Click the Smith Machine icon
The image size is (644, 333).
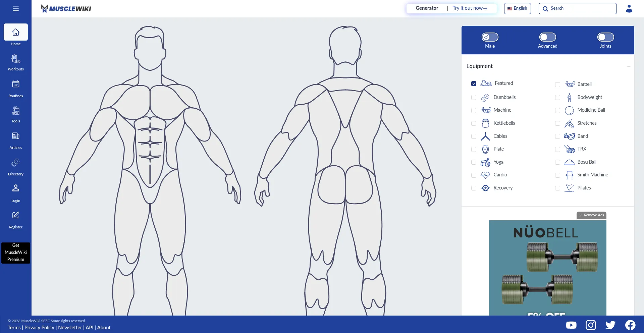coord(569,175)
